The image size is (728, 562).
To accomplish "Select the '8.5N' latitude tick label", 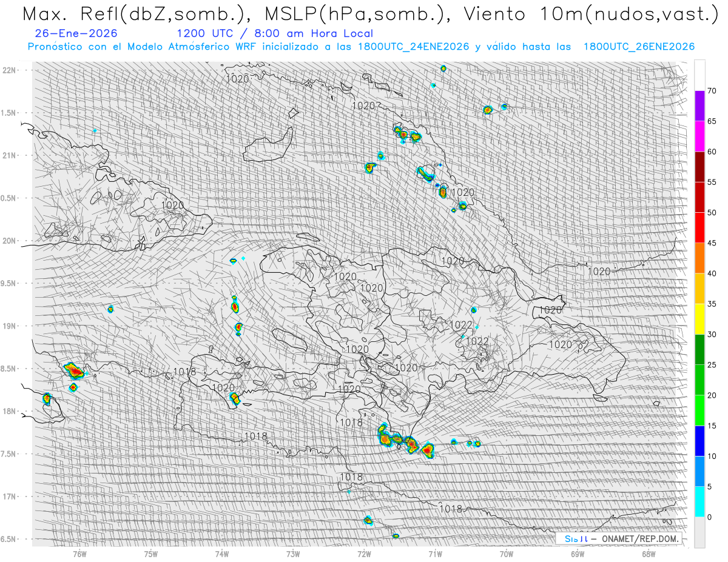I will (9, 369).
